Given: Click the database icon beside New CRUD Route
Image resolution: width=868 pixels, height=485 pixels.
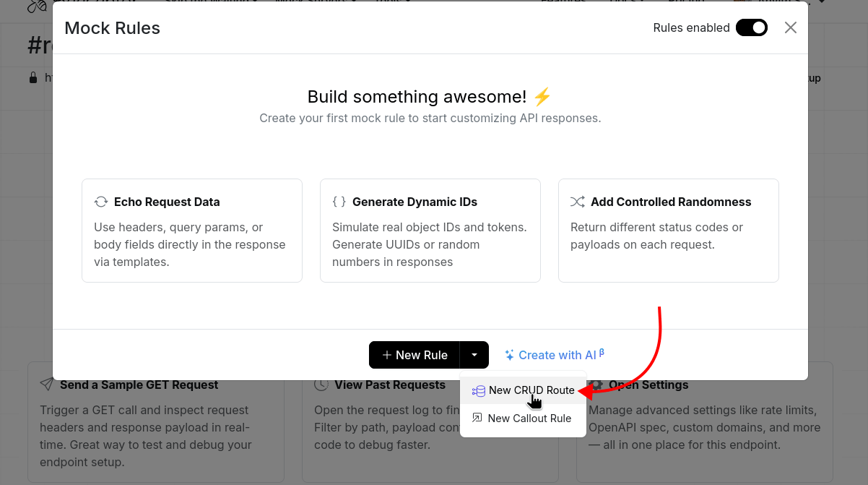Looking at the screenshot, I should (477, 390).
